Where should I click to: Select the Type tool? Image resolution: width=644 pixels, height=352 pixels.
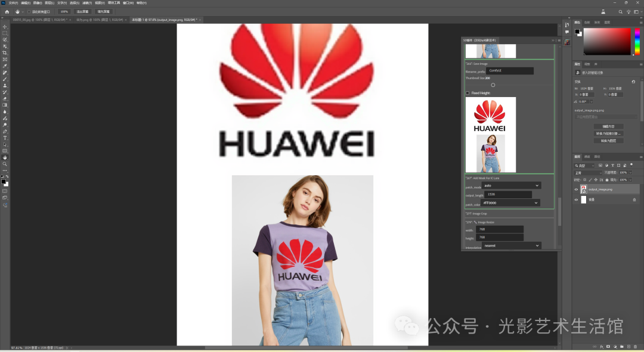coord(5,138)
